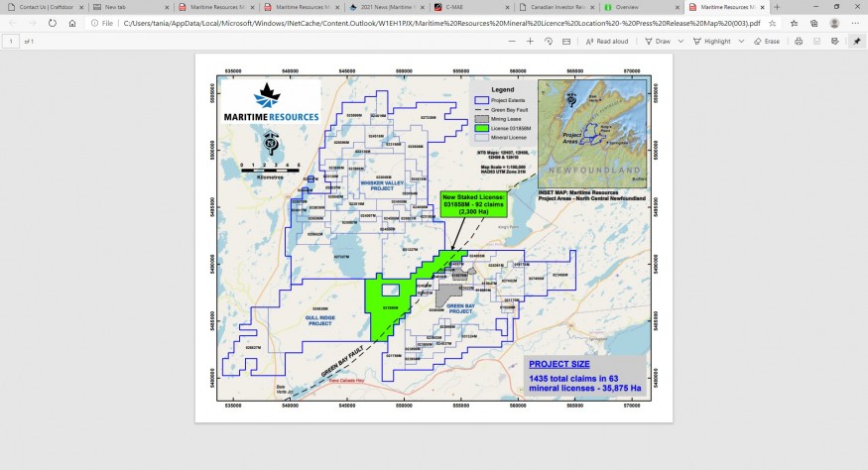Viewport: 868px width, 470px height.
Task: Click the INSET MAP caption text
Action: (592, 195)
